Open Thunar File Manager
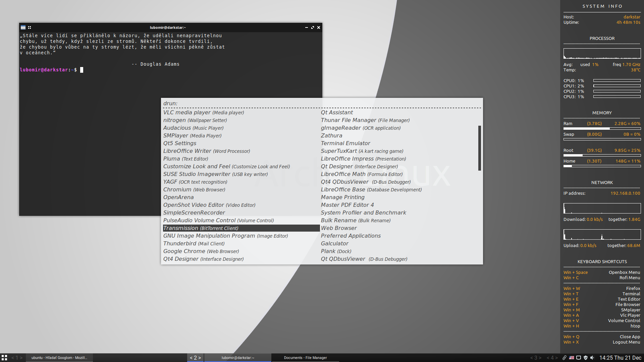Screen dimensions: 644x362 pos(399,120)
